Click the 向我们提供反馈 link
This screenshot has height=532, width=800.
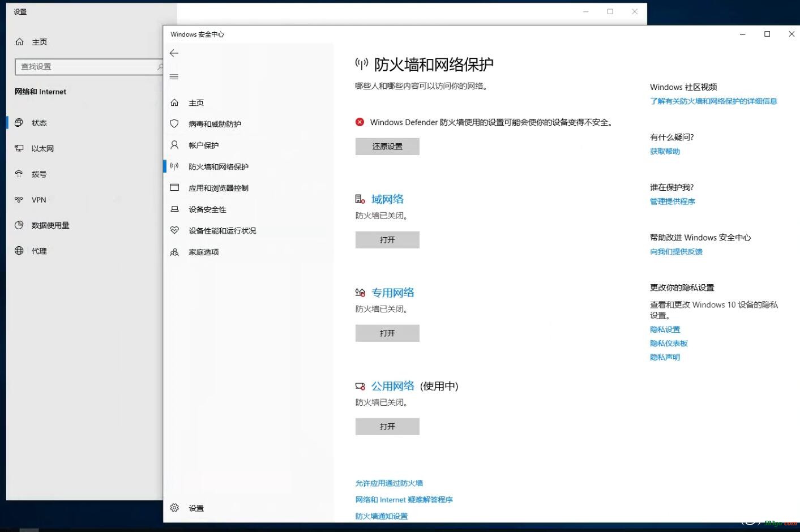(676, 252)
